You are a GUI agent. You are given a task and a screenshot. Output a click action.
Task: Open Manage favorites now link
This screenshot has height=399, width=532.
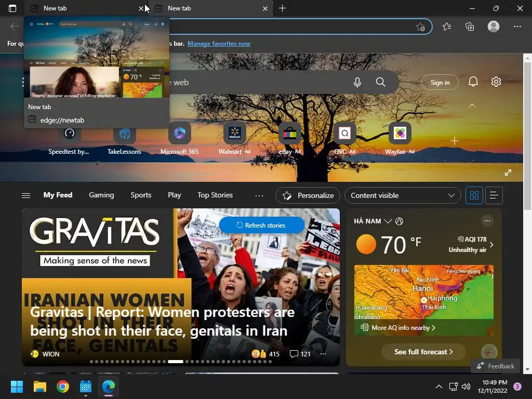(219, 44)
